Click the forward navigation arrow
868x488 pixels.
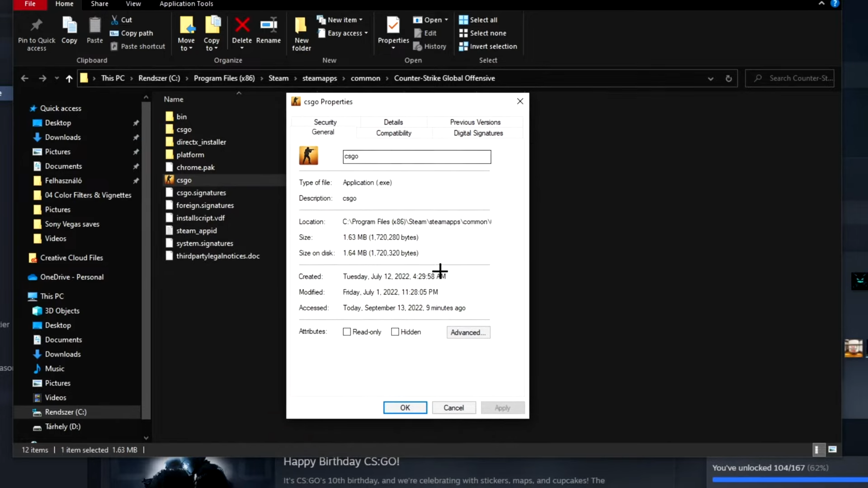pyautogui.click(x=42, y=78)
